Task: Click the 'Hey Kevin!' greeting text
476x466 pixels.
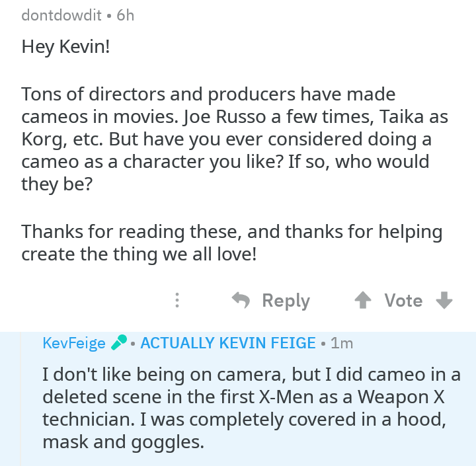Action: click(x=63, y=46)
